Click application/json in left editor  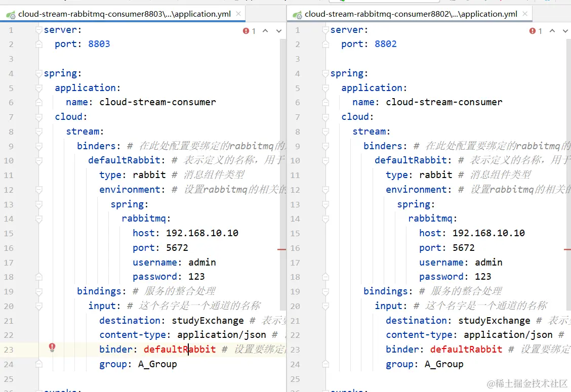(221, 335)
